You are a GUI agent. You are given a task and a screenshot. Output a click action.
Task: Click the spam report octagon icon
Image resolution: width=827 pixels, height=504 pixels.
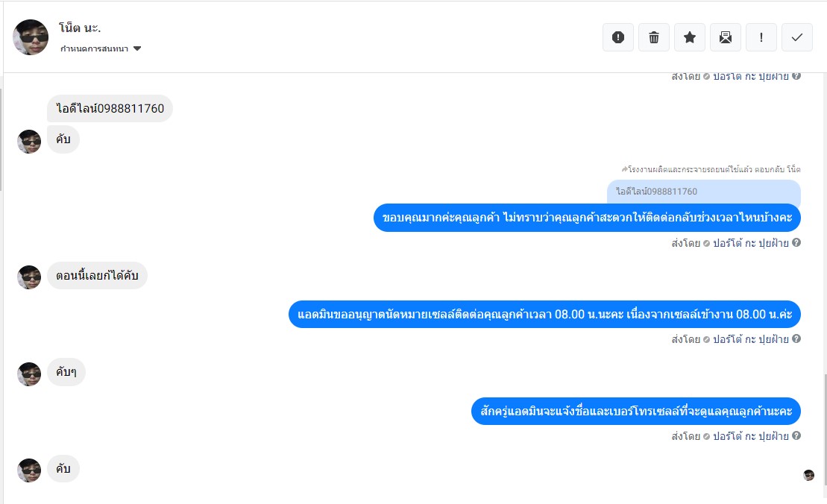pos(617,37)
